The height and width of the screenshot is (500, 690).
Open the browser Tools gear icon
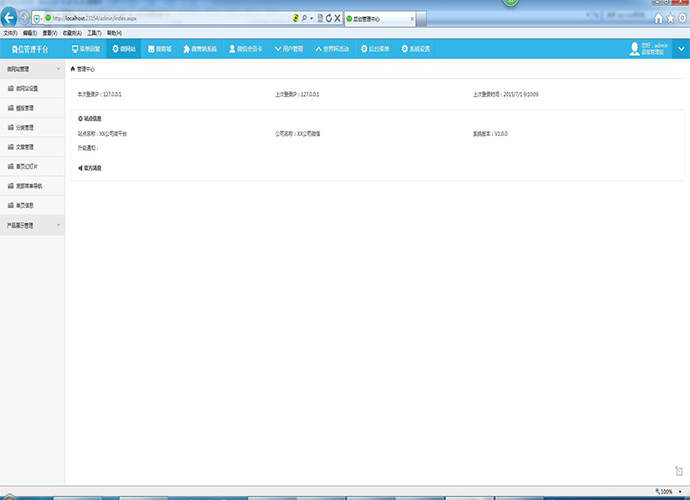pyautogui.click(x=681, y=18)
